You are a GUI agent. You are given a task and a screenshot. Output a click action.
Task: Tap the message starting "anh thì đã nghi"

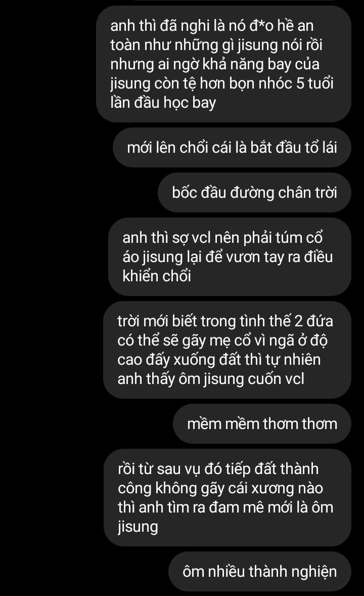[x=223, y=64]
